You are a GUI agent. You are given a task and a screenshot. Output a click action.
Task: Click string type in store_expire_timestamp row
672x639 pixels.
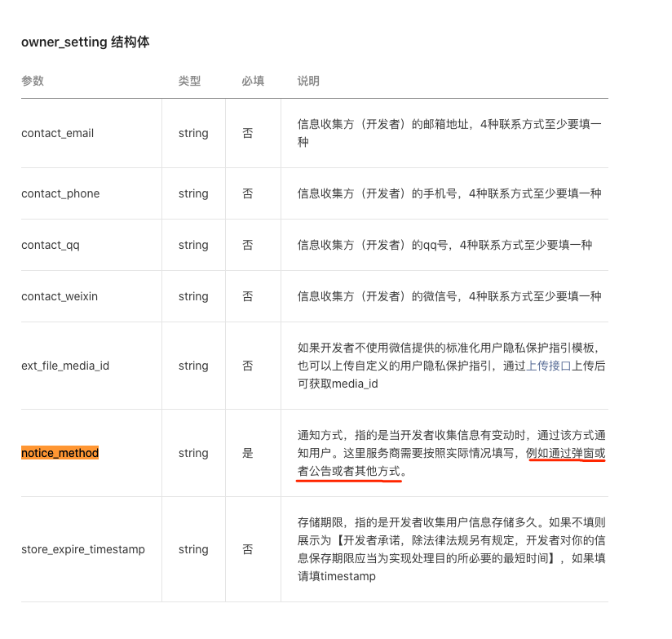(193, 549)
